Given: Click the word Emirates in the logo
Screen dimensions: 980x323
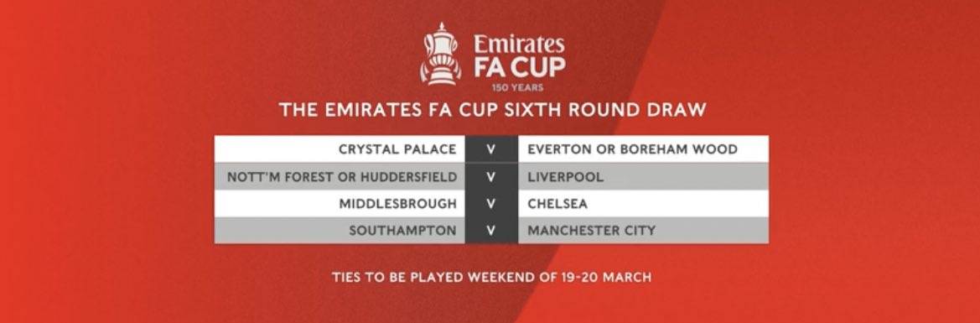Looking at the screenshot, I should tap(520, 44).
